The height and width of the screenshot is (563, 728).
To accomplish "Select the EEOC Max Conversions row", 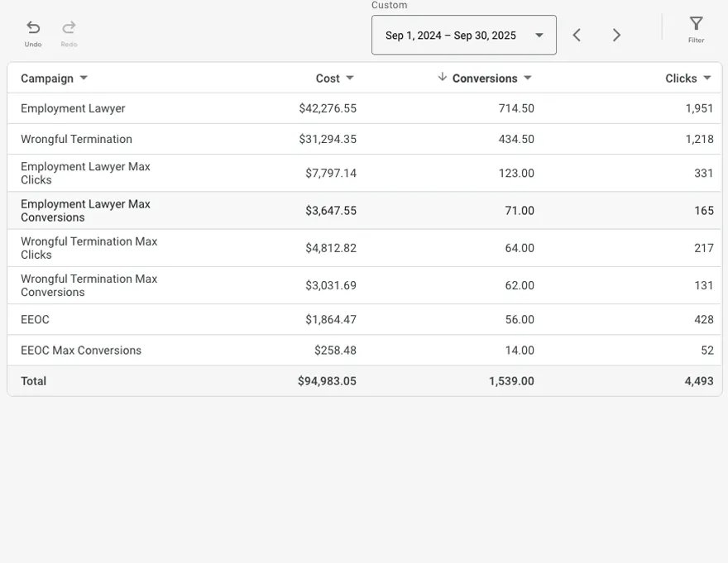I will [81, 351].
